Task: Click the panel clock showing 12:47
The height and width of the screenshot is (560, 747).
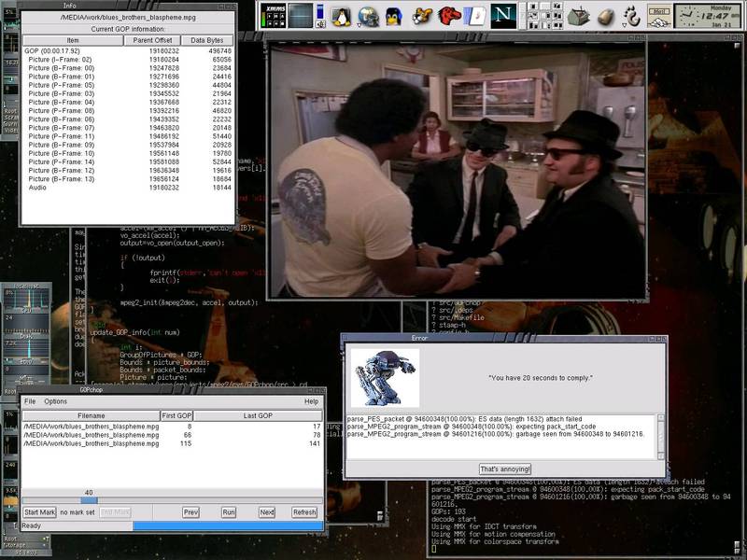Action: [707, 16]
